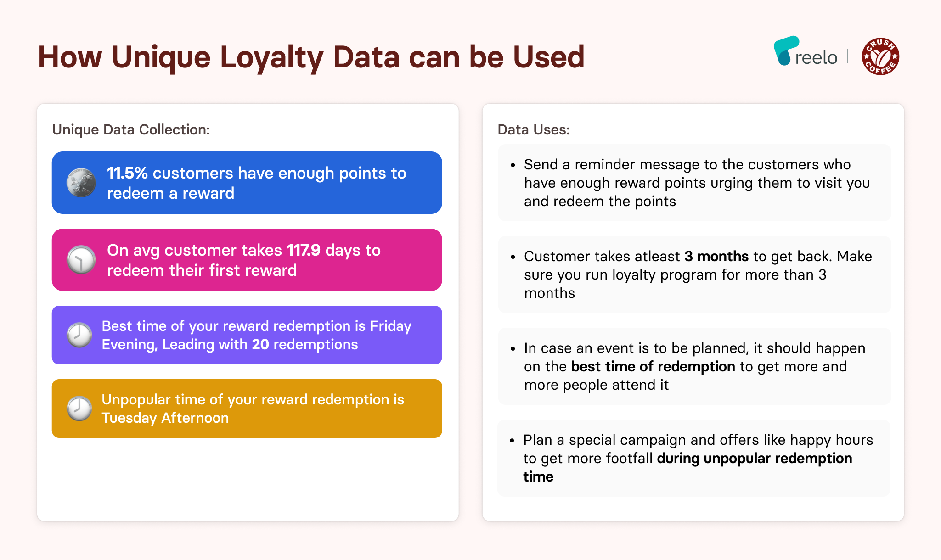Image resolution: width=941 pixels, height=560 pixels.
Task: Click the clock icon in orange card
Action: click(79, 408)
